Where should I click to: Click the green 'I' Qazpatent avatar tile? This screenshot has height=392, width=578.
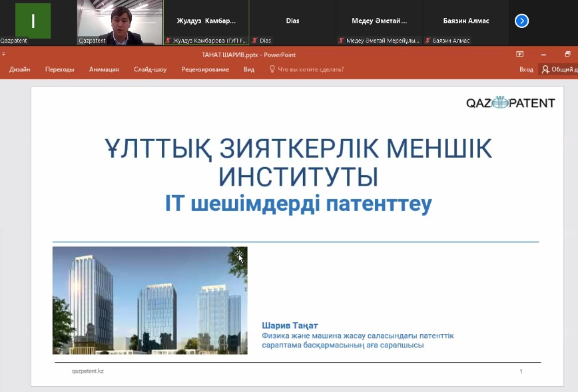pyautogui.click(x=33, y=20)
